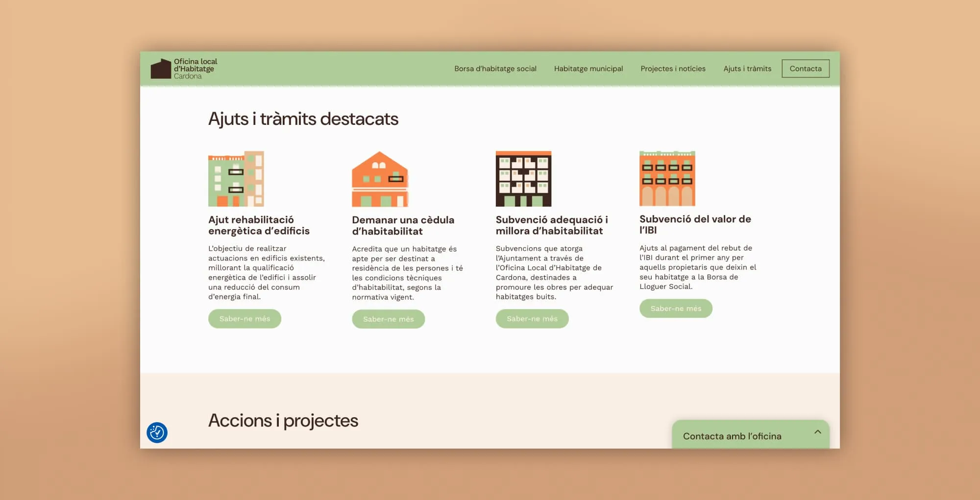Click description starting "Acredita que un habitatge"
Screen dimensions: 980x500
coord(407,273)
